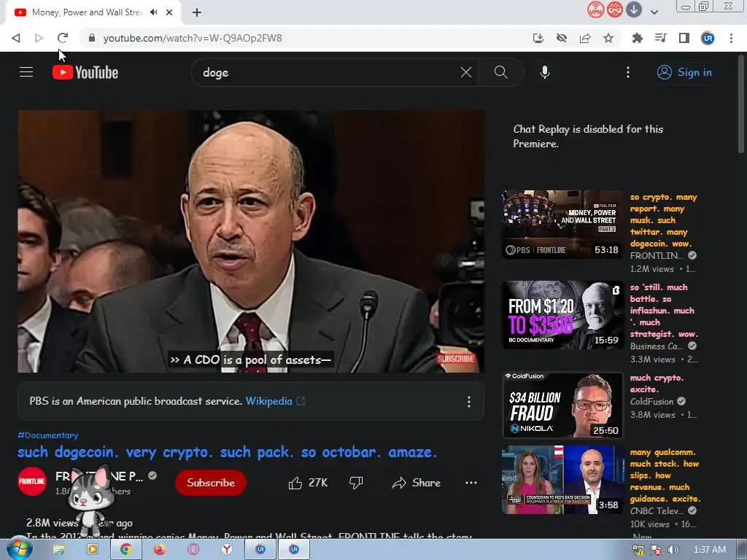Image resolution: width=747 pixels, height=560 pixels.
Task: Go back in browser
Action: pyautogui.click(x=16, y=38)
